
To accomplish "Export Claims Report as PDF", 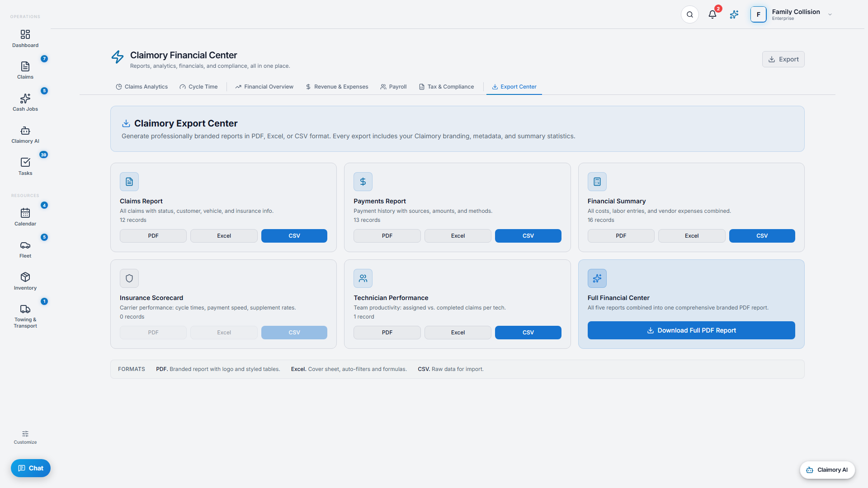I will [153, 236].
